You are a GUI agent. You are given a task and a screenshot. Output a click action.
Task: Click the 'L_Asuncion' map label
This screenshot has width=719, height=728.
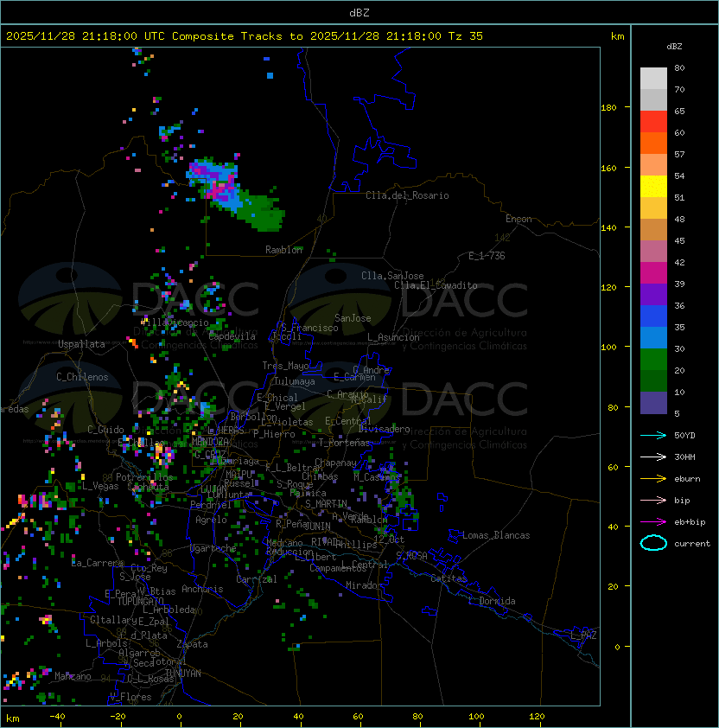pos(393,337)
